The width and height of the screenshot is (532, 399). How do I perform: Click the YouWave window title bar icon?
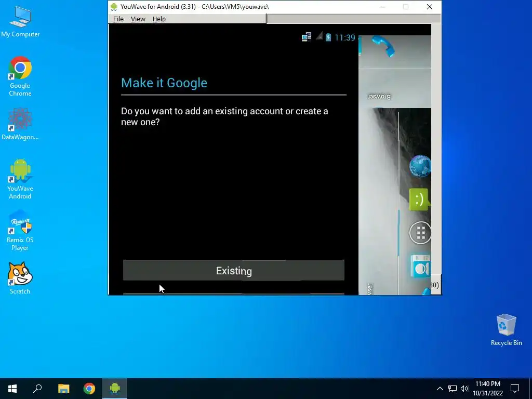(114, 6)
